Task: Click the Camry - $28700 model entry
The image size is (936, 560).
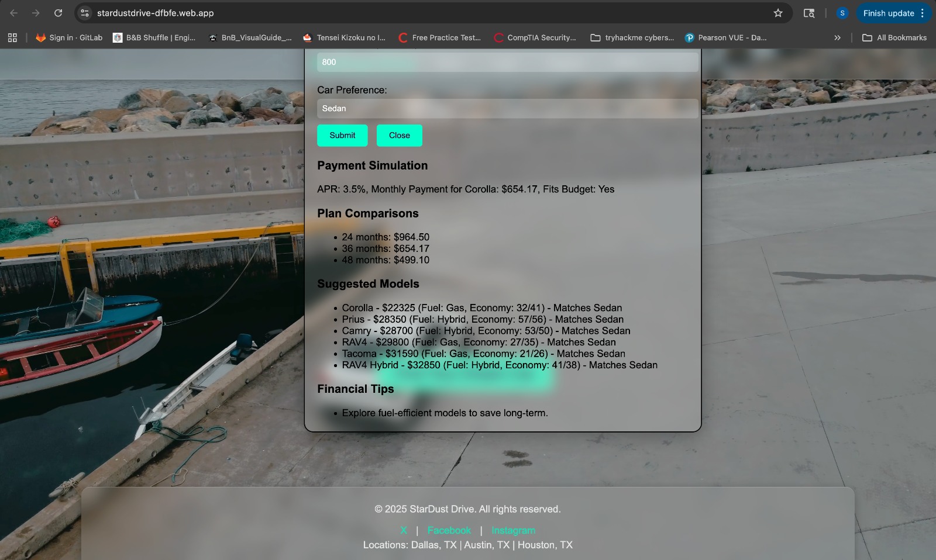Action: [486, 331]
